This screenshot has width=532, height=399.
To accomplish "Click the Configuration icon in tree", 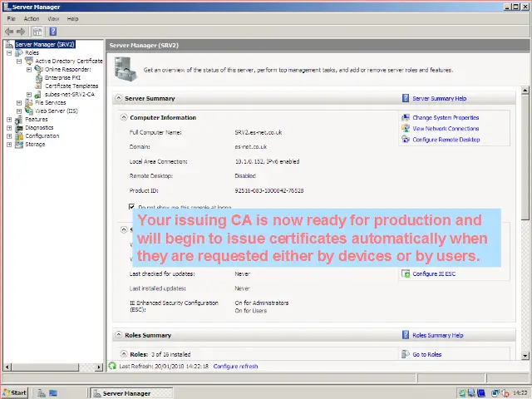I will point(19,136).
